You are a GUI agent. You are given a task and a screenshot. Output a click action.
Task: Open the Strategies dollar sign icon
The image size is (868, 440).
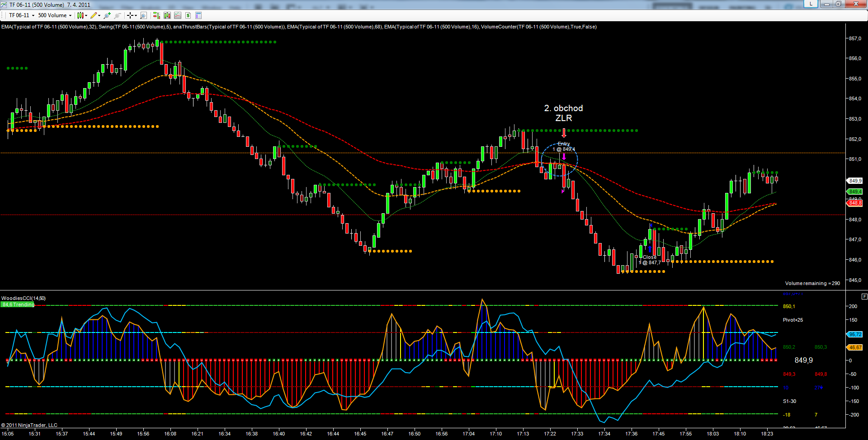click(188, 15)
